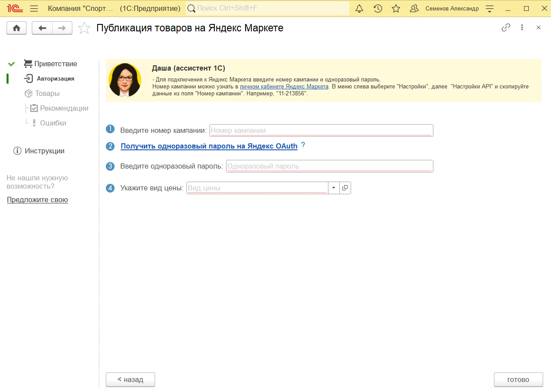This screenshot has width=551, height=392.
Task: Open the history clock icon
Action: tap(378, 9)
